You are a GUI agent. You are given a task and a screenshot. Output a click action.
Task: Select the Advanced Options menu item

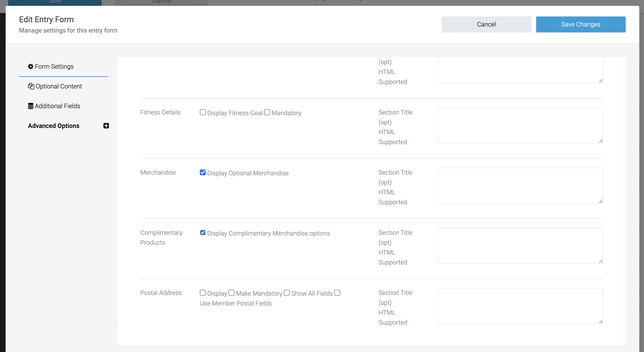pos(53,126)
